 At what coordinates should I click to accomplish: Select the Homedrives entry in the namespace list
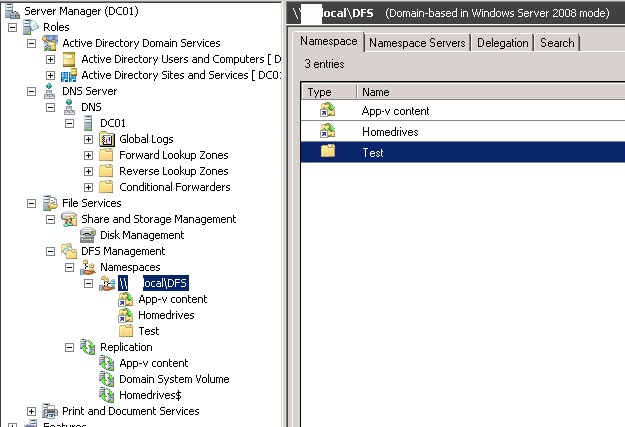pos(390,131)
